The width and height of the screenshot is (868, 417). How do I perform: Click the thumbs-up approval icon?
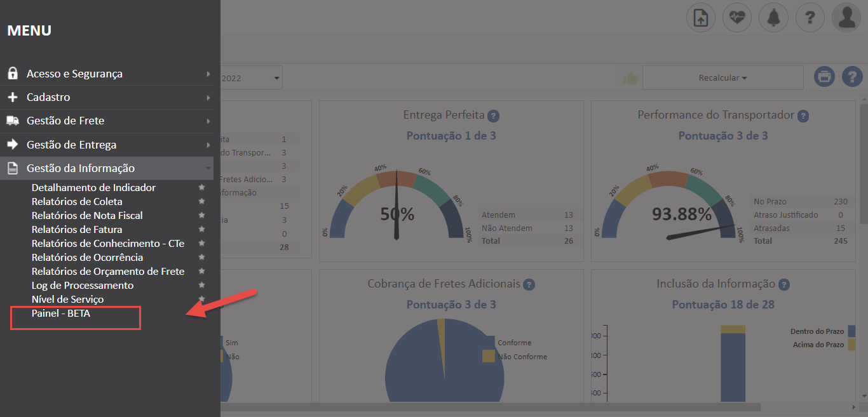click(630, 76)
